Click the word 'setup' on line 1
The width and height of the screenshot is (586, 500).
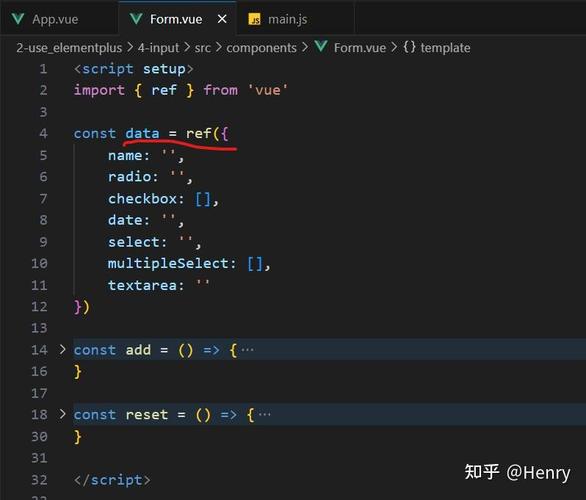point(164,69)
